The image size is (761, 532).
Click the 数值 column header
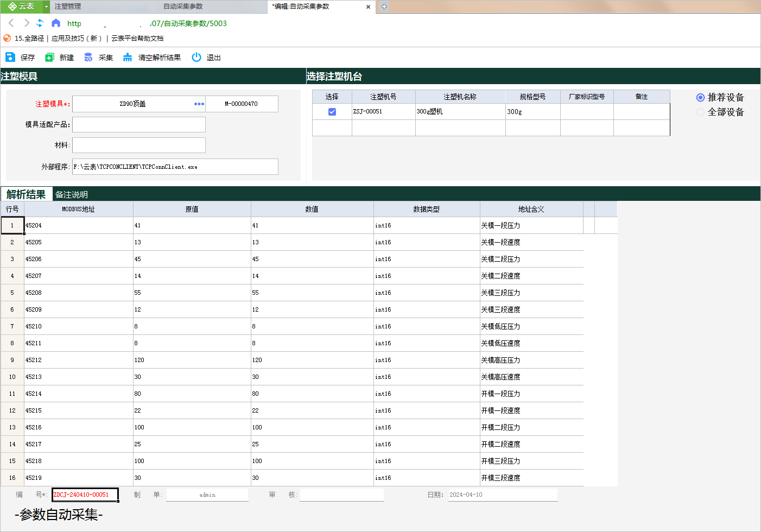point(312,209)
